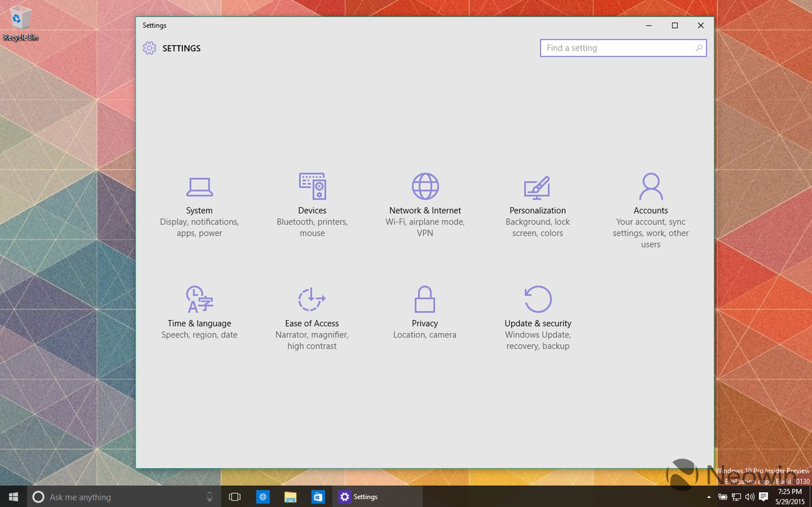Activate the Cortana microphone icon
Image resolution: width=812 pixels, height=507 pixels.
pos(209,497)
